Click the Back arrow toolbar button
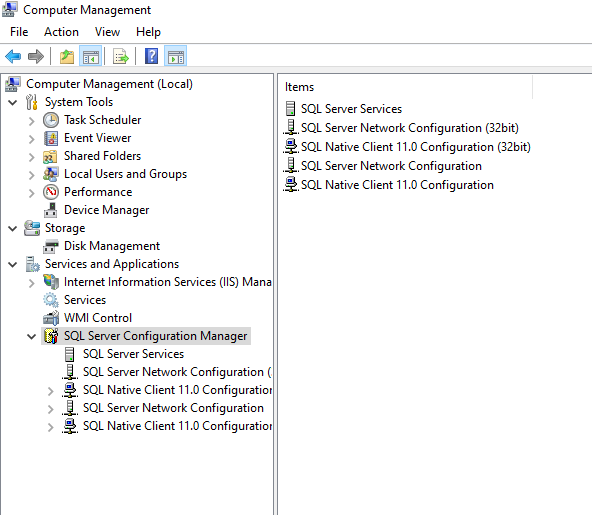The image size is (592, 515). click(x=13, y=57)
